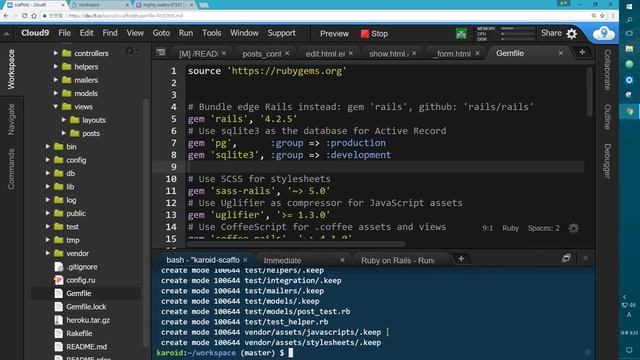Screen dimensions: 640x360
Task: Expand the controllers folder
Action: [56, 53]
